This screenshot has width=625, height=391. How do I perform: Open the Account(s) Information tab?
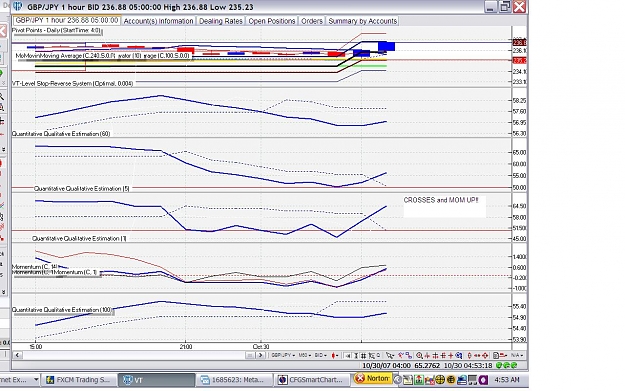pyautogui.click(x=159, y=21)
